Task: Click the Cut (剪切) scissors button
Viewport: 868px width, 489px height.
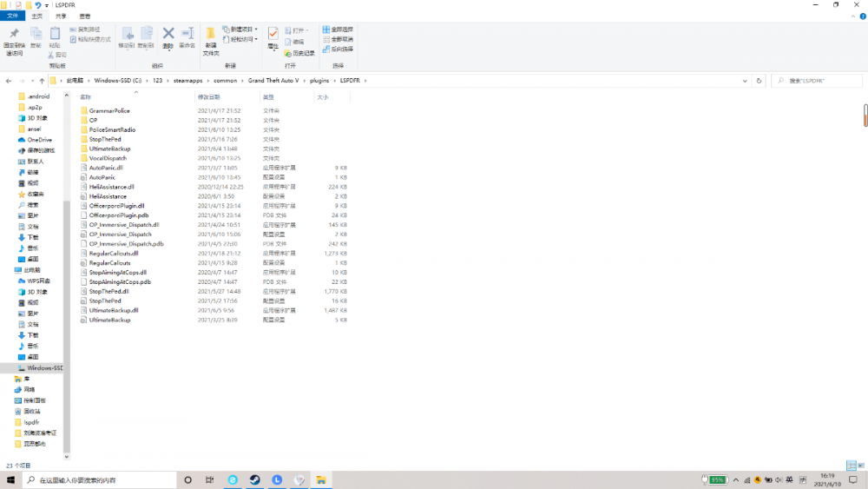Action: [57, 55]
